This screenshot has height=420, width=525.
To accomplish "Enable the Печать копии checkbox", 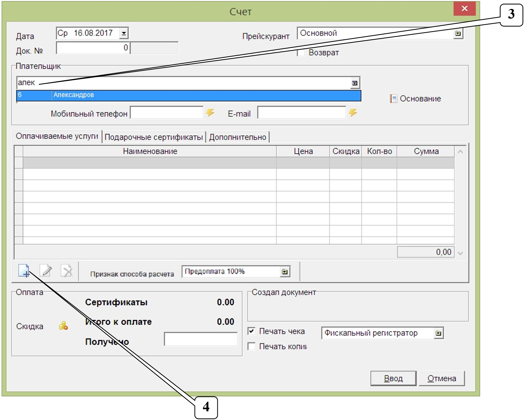I will click(x=251, y=346).
